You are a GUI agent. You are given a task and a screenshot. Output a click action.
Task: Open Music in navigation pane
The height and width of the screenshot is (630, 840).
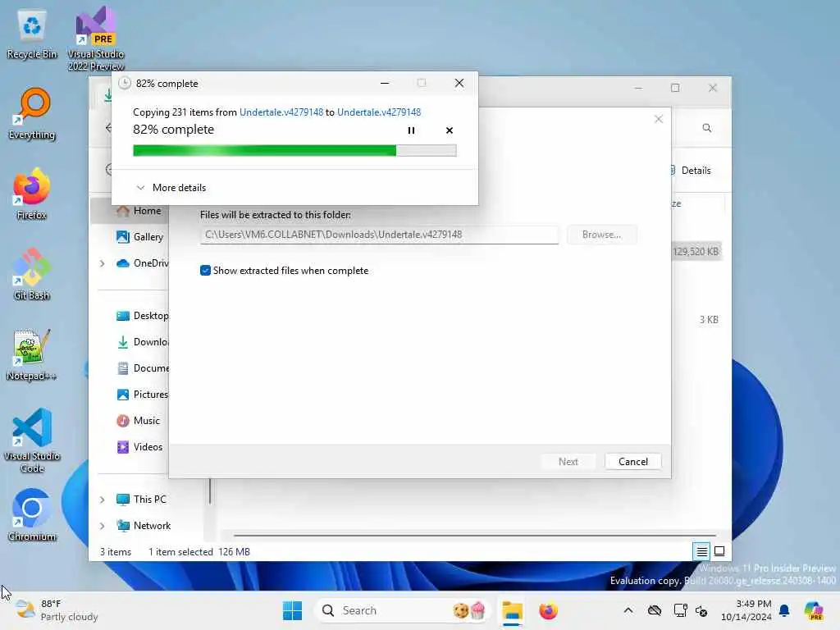click(x=138, y=421)
